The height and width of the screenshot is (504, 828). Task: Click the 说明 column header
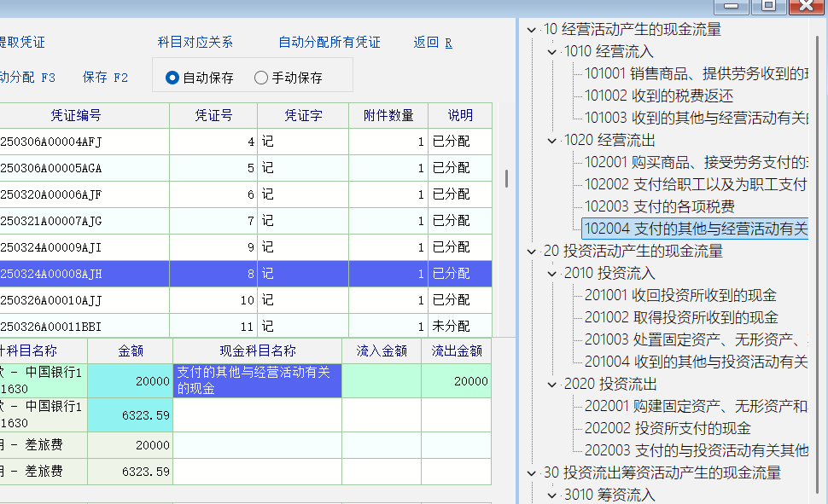[460, 116]
